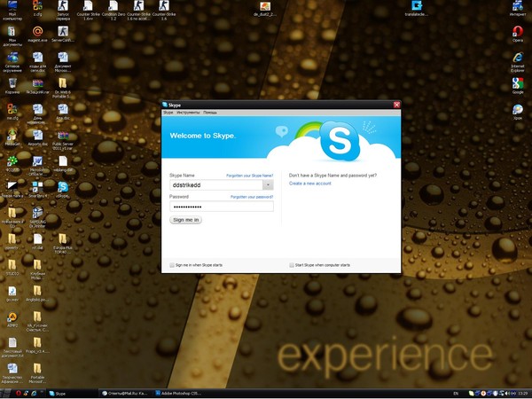
Task: Select the Корзина recycle bin icon
Action: [x=12, y=86]
